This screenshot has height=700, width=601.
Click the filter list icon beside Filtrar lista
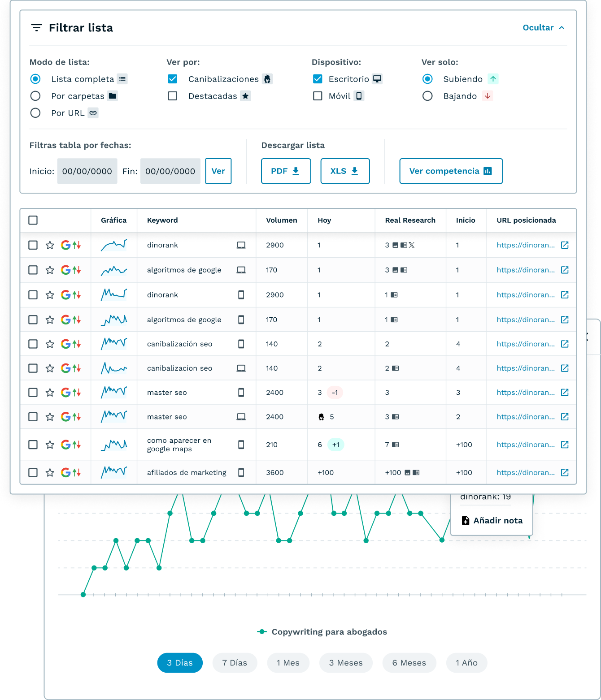pos(36,28)
